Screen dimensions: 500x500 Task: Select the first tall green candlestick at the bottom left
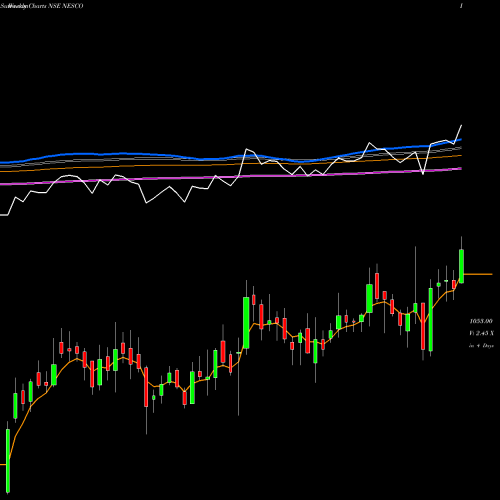coord(8,460)
